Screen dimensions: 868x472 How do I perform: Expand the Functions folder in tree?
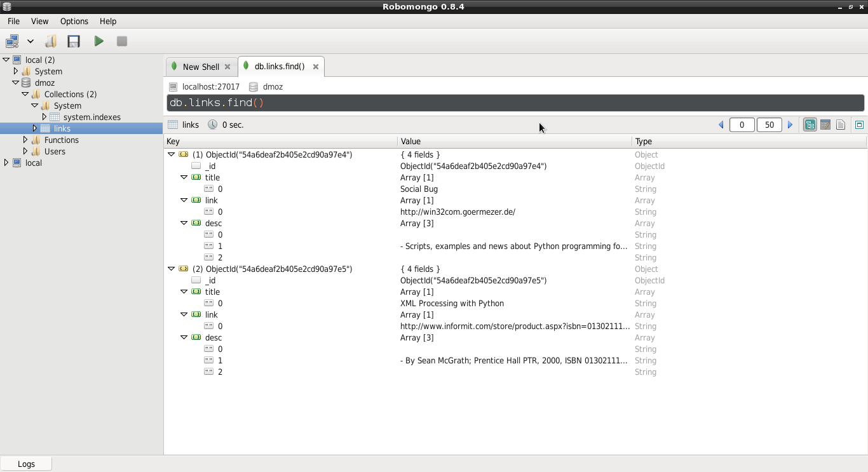pos(25,140)
